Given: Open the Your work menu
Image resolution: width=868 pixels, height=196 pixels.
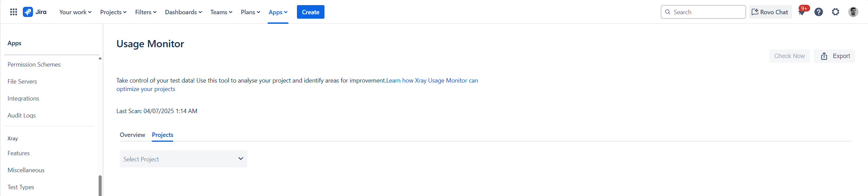Looking at the screenshot, I should [x=75, y=12].
